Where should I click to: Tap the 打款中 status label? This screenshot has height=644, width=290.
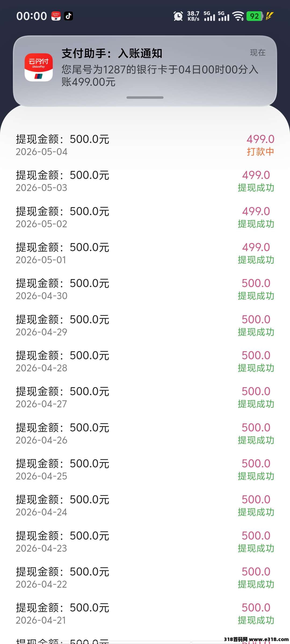pyautogui.click(x=260, y=152)
